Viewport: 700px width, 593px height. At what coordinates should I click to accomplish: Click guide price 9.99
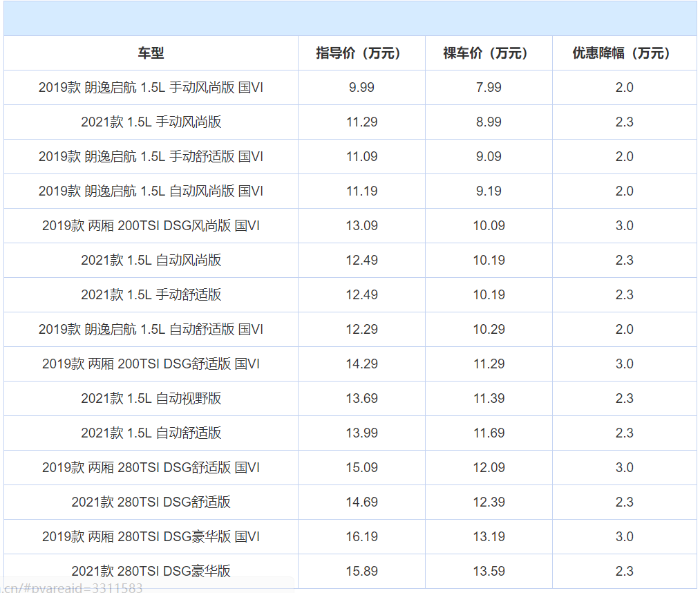361,88
